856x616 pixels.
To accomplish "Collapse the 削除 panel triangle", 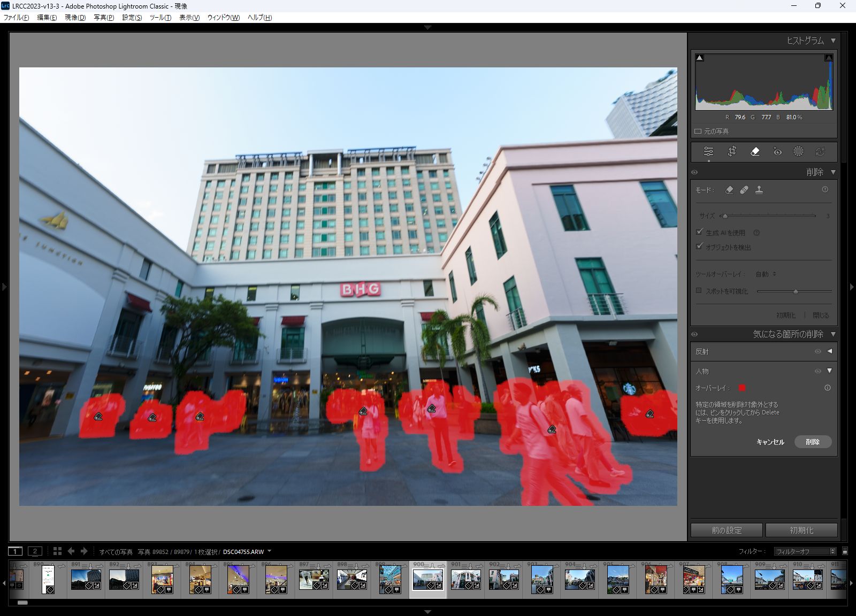I will pyautogui.click(x=833, y=172).
